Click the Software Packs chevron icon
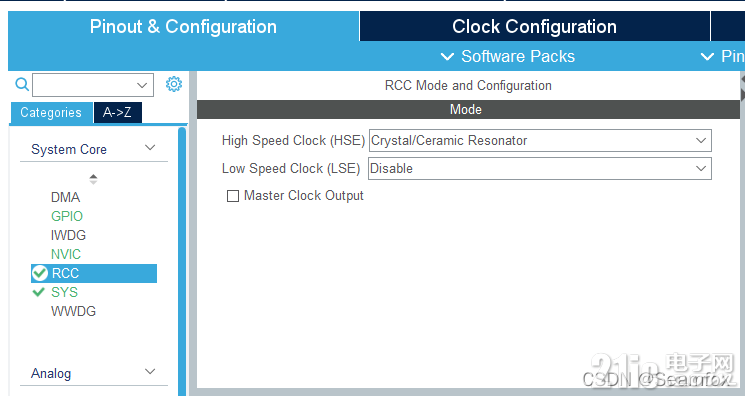 pos(447,57)
